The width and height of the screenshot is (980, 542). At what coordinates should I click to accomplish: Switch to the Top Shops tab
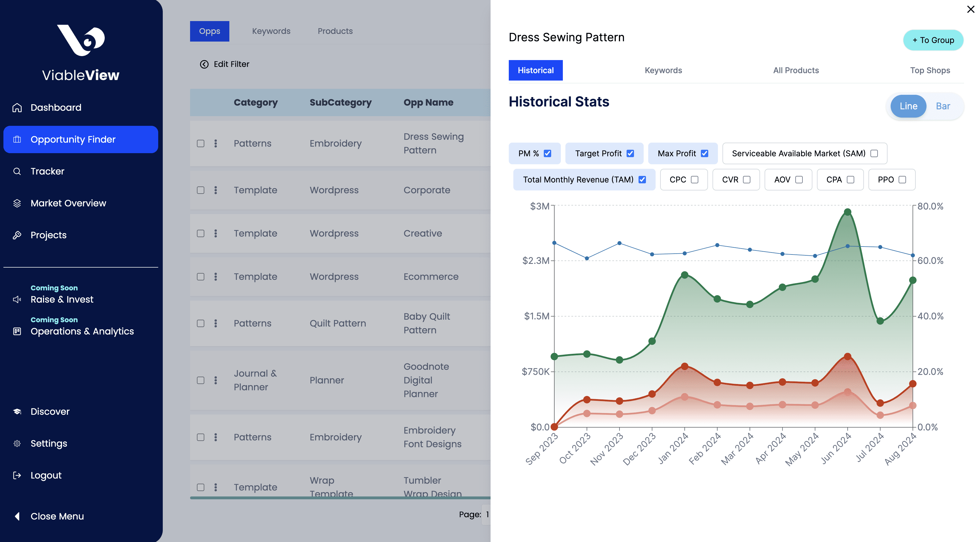[x=930, y=70]
